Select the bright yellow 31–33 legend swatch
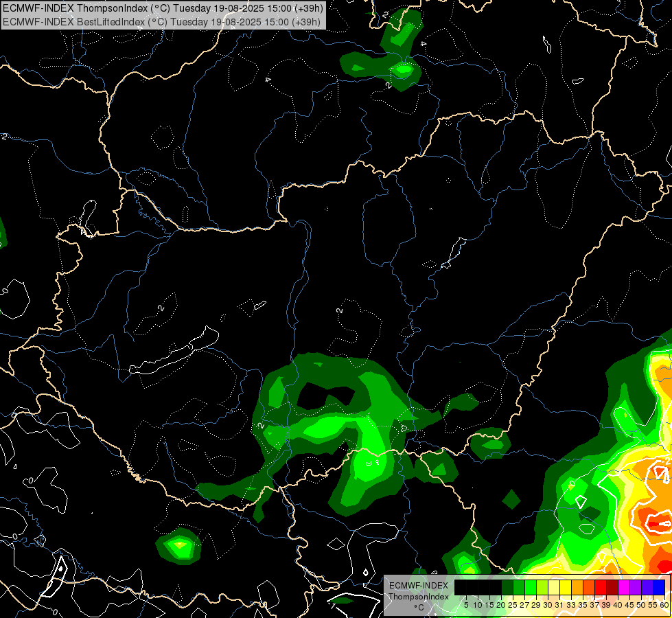The width and height of the screenshot is (672, 618). point(566,587)
